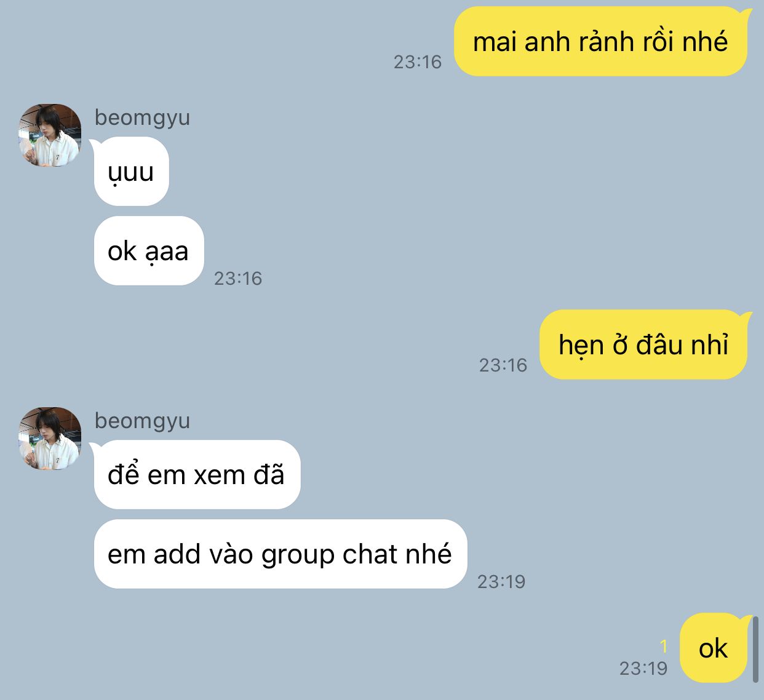Click the unread count '1' beside 'ok'
Image resolution: width=764 pixels, height=700 pixels.
pos(664,646)
